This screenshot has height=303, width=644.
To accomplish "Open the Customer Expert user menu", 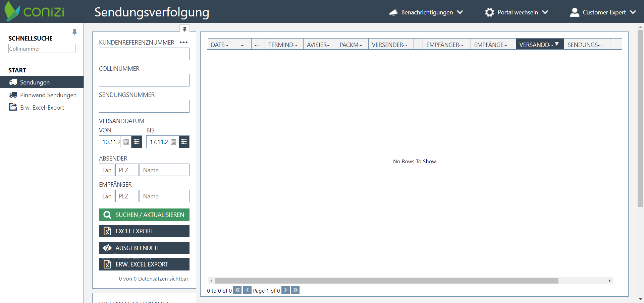I will tap(603, 12).
